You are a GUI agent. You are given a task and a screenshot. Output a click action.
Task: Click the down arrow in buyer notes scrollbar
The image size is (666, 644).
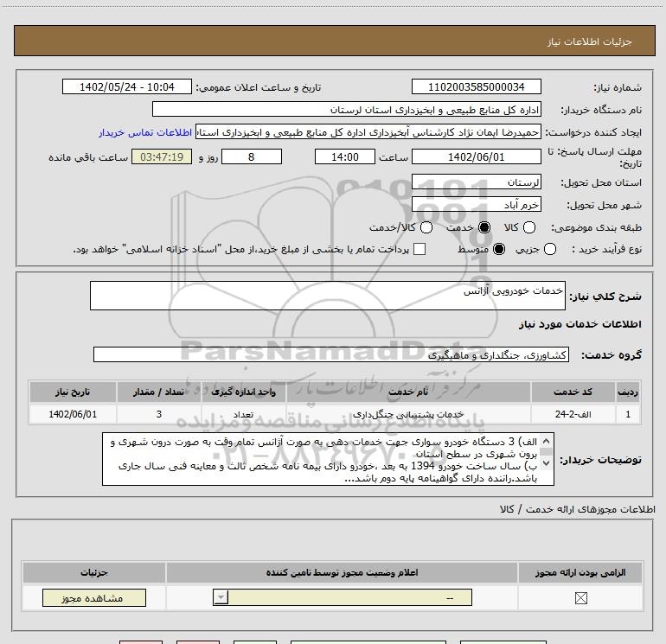coord(547,463)
